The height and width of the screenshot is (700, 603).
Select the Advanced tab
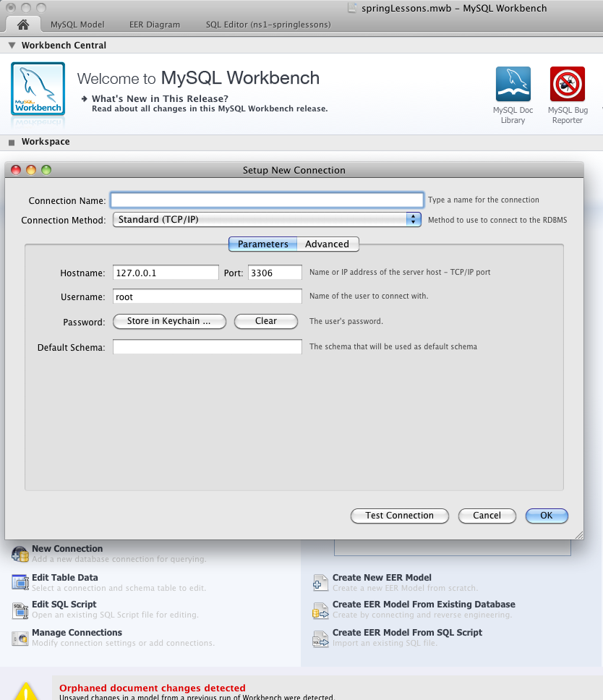click(x=327, y=244)
